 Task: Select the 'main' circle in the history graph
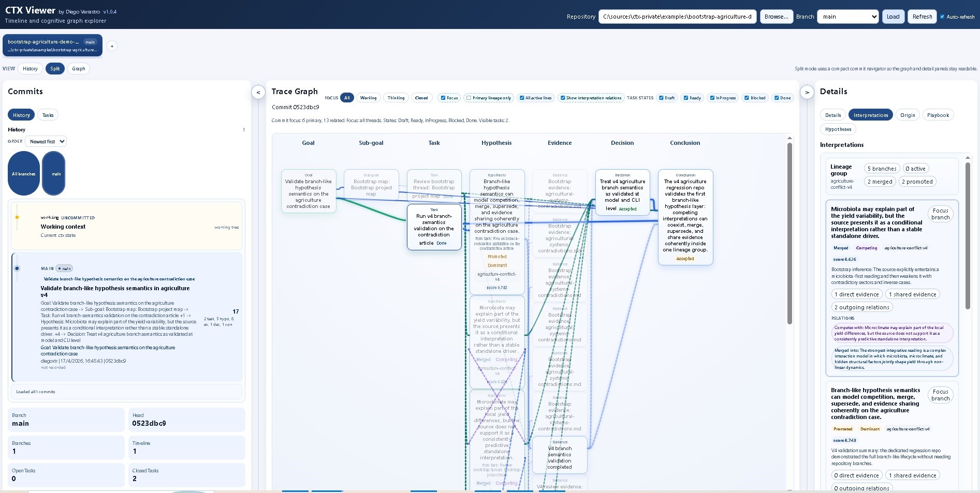(x=54, y=173)
